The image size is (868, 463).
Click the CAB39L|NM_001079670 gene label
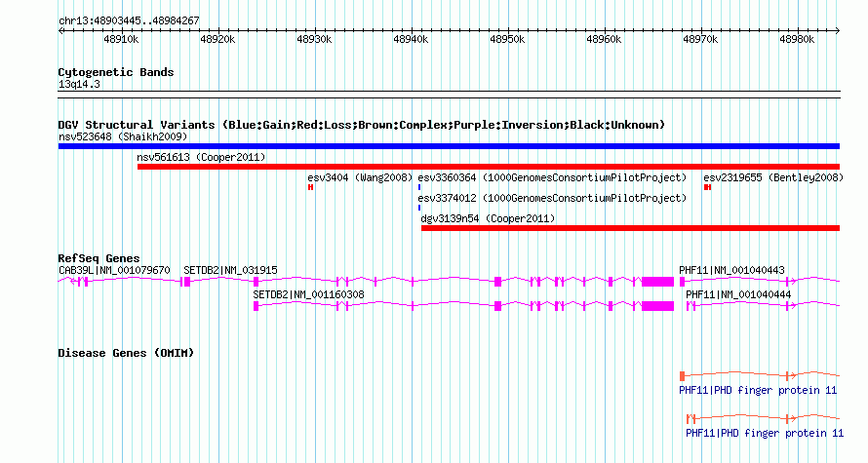click(114, 271)
